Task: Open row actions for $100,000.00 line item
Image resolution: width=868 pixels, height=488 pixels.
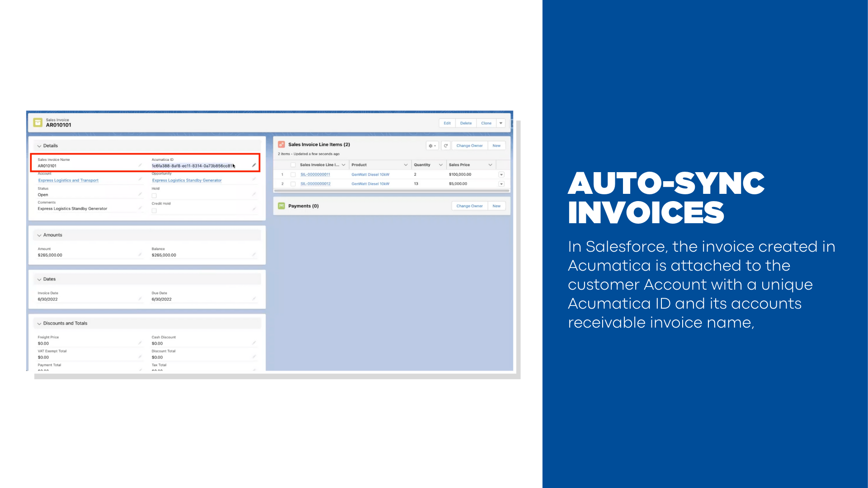Action: (501, 174)
